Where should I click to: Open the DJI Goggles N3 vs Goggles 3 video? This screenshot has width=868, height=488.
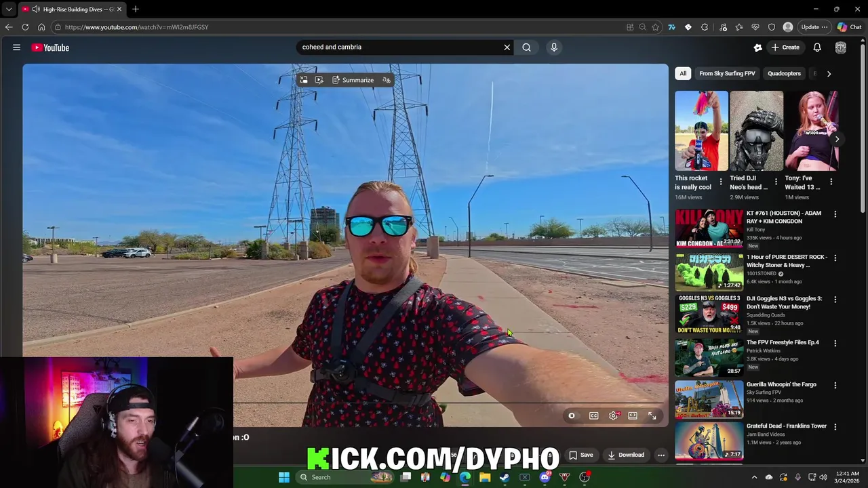pyautogui.click(x=709, y=314)
